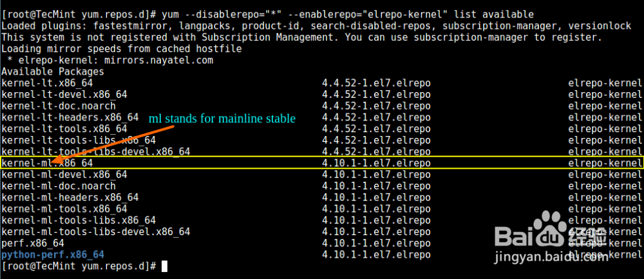Click the 'Loaded plugins: fastestmirror' output line
Image resolution: width=644 pixels, height=279 pixels.
click(x=316, y=26)
